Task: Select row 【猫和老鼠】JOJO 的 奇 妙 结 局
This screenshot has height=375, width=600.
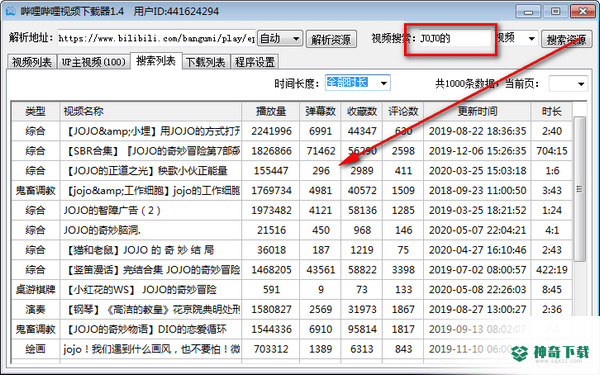Action: (x=292, y=250)
